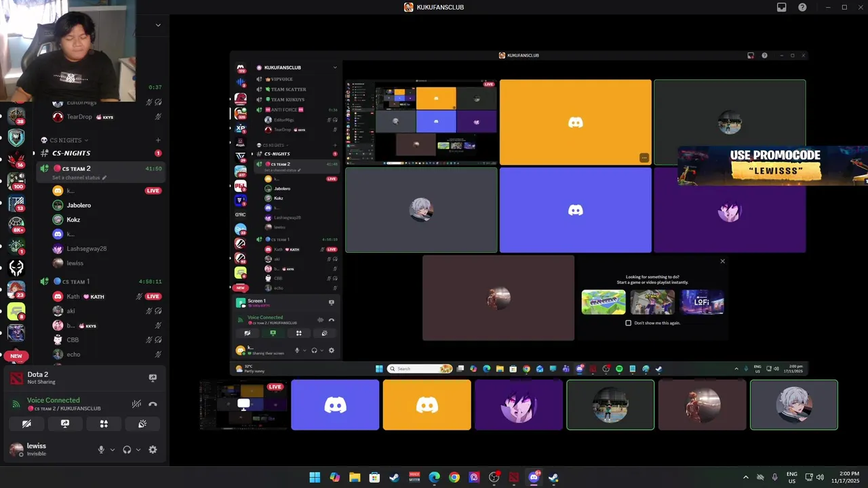The height and width of the screenshot is (488, 868).
Task: Open the activities launcher button
Action: pos(104,424)
